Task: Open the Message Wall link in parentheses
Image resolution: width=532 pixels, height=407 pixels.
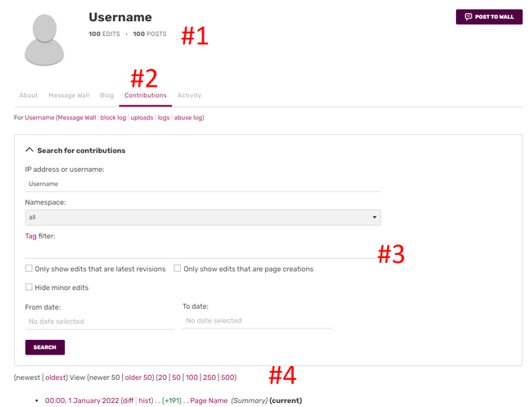Action: pyautogui.click(x=77, y=117)
